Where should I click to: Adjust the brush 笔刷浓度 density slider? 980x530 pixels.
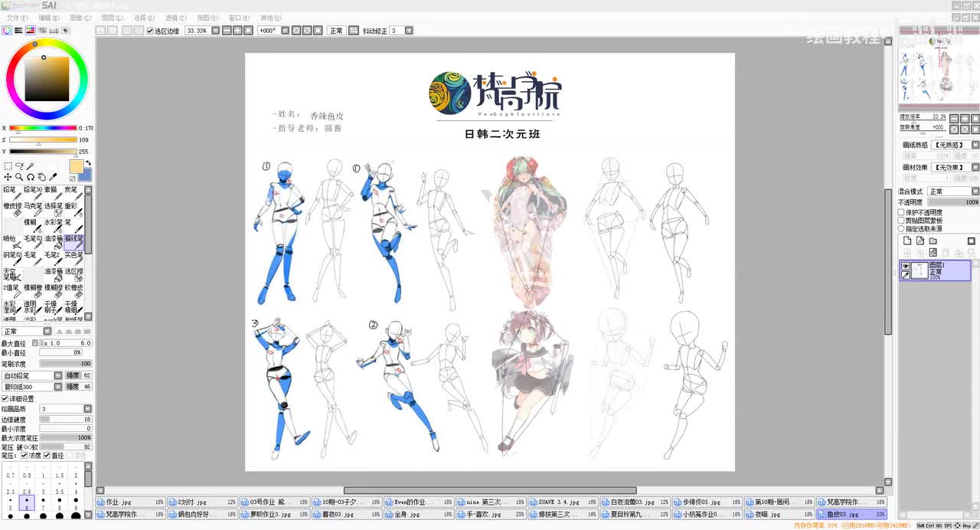66,364
